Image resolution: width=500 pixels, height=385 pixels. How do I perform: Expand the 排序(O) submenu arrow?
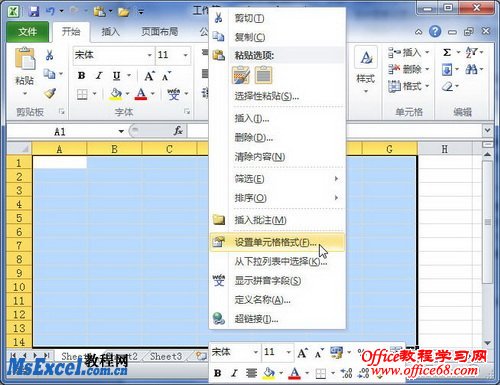coord(336,198)
